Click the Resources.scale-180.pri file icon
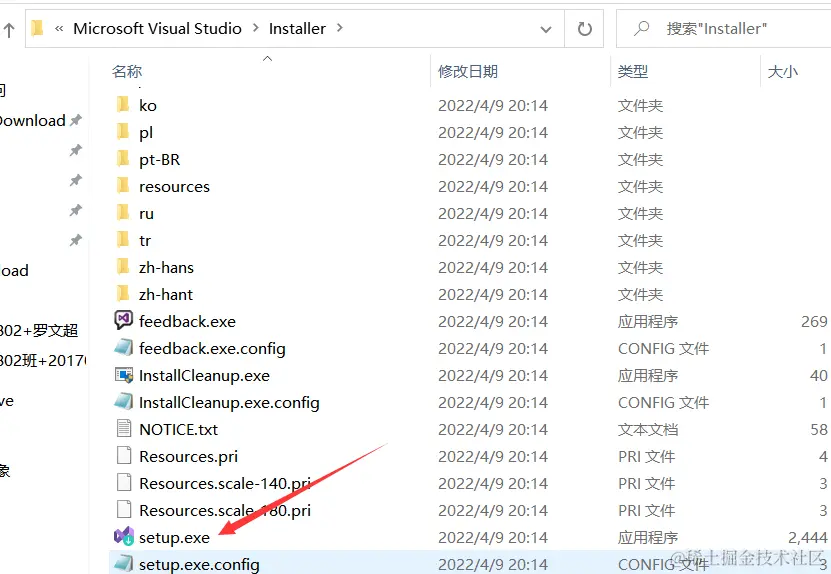 click(x=123, y=509)
